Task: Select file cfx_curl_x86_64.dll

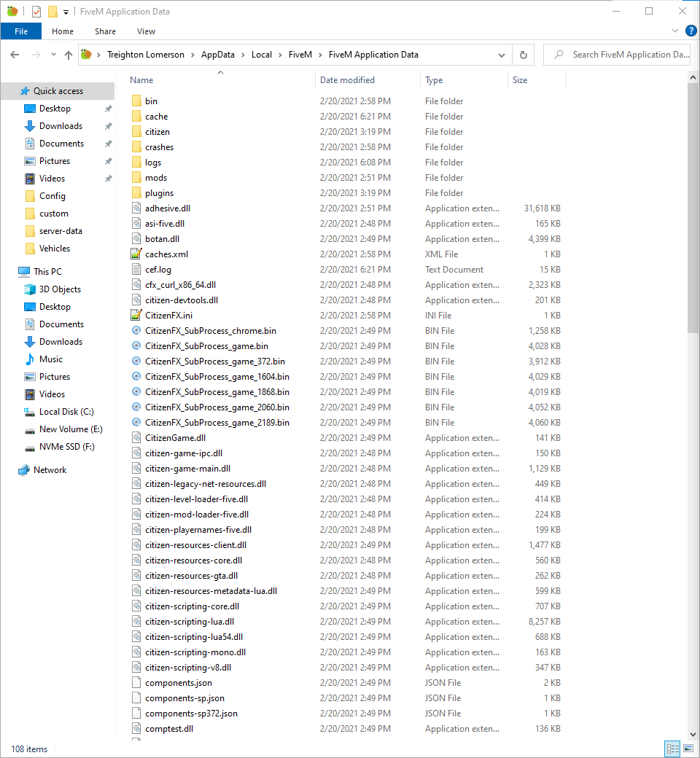Action: click(x=180, y=285)
